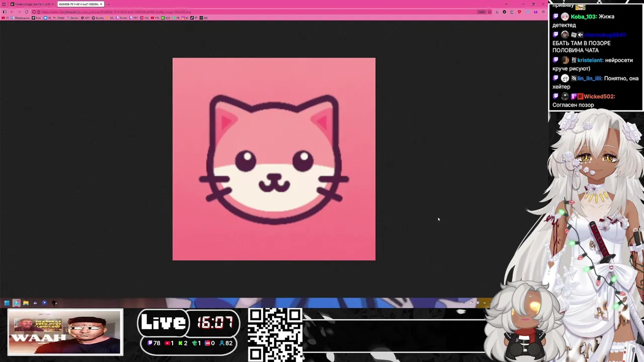
Task: Click the black circular 'A' extension icon
Action: point(504,12)
